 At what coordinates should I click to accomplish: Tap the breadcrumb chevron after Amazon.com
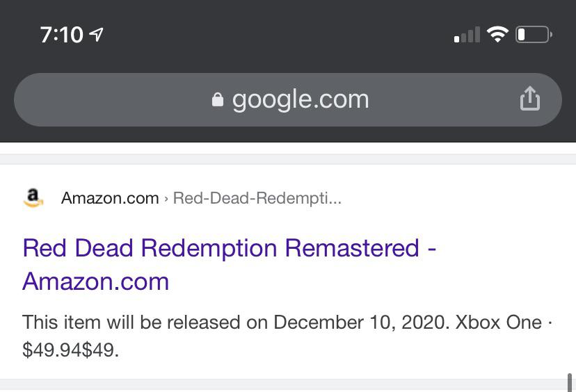[166, 199]
